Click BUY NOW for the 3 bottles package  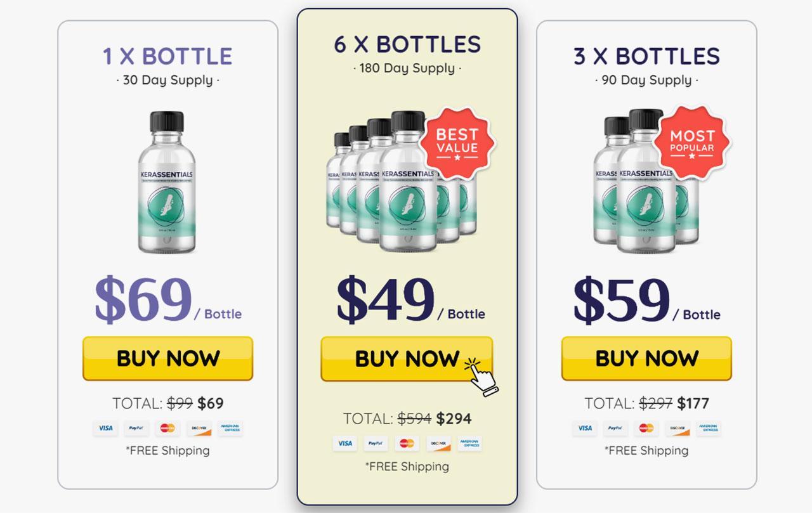point(646,358)
